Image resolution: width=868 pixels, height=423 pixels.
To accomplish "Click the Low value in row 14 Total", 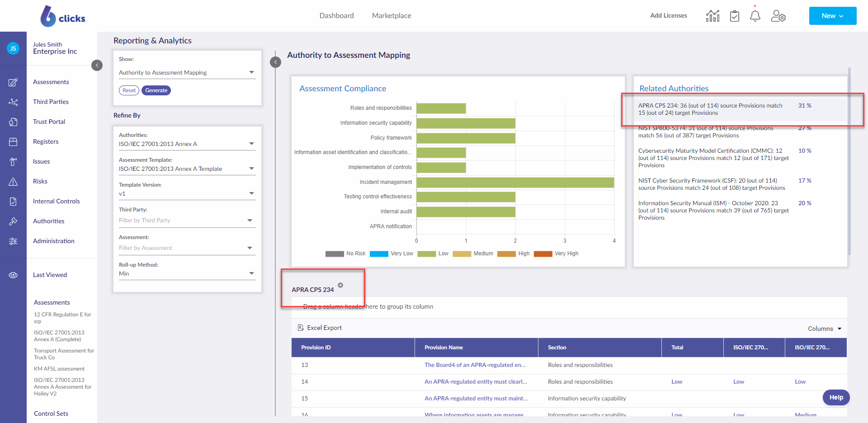I will (677, 382).
